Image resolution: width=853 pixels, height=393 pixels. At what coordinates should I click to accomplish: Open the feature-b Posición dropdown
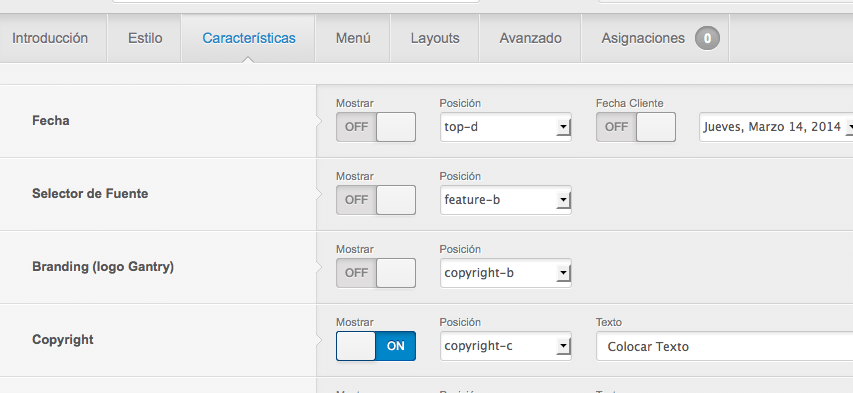pyautogui.click(x=506, y=200)
